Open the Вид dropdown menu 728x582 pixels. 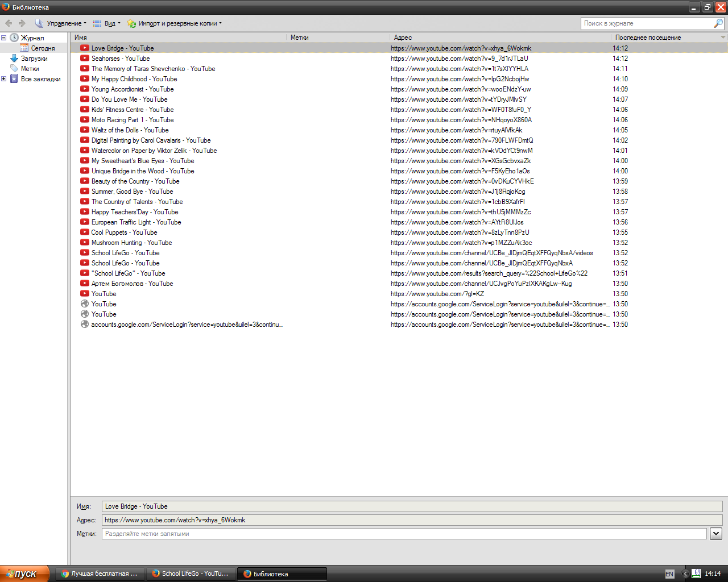[x=106, y=23]
